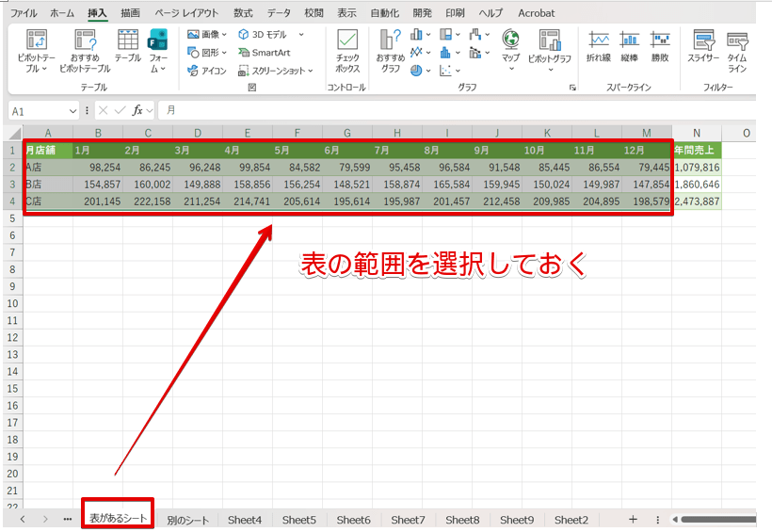Open おすすめグラフ recommended charts
This screenshot has width=772, height=532.
tap(390, 51)
